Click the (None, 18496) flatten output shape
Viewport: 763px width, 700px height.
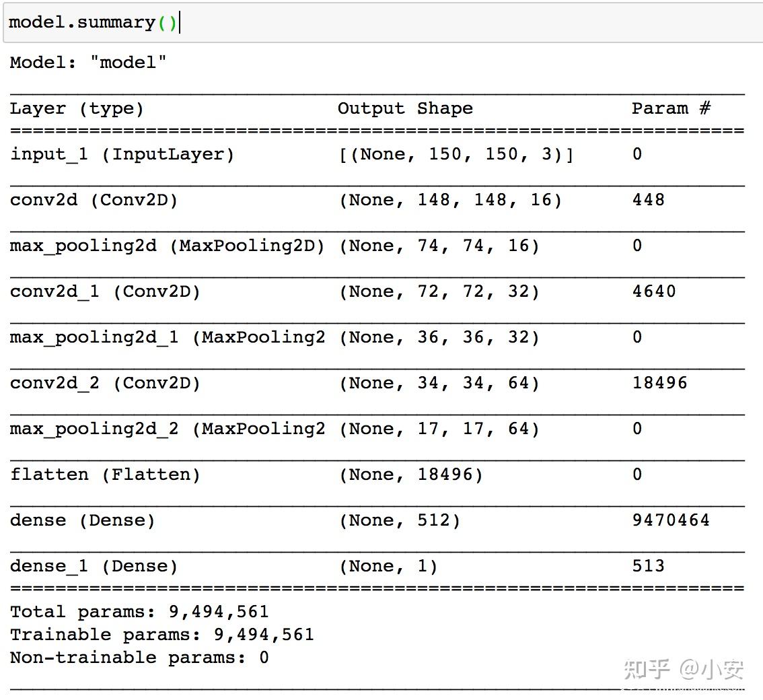pos(410,475)
